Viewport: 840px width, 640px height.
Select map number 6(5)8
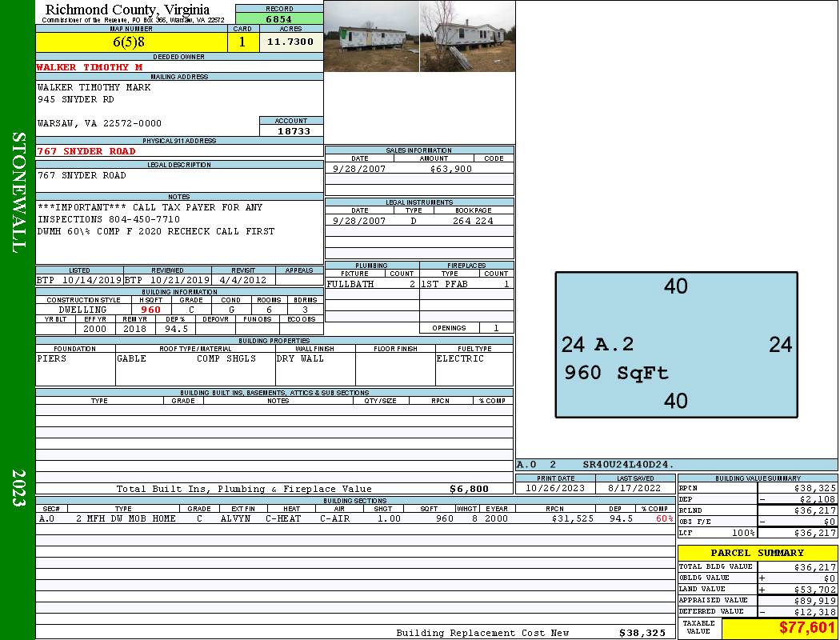(x=129, y=42)
